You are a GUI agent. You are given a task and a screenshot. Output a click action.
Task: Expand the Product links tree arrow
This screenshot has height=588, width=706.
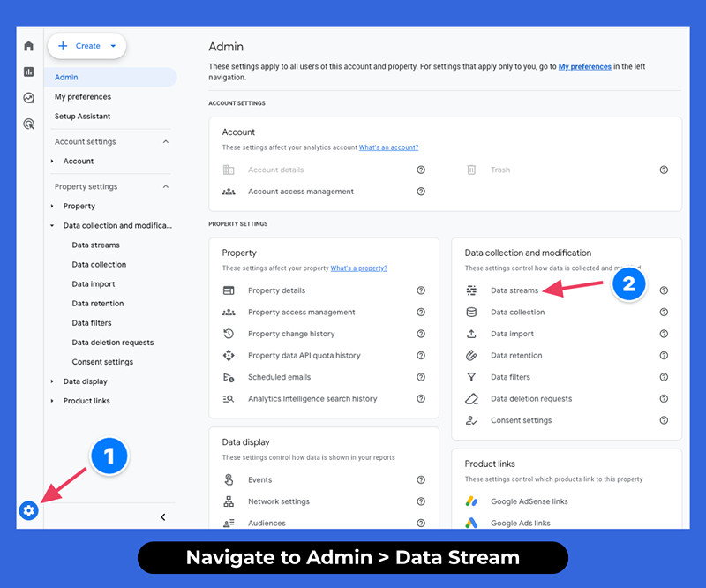click(x=52, y=401)
